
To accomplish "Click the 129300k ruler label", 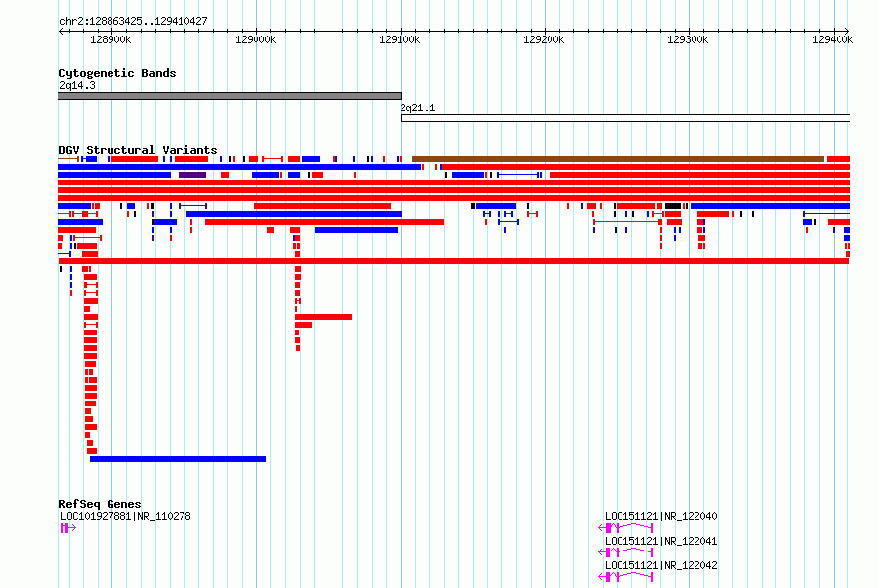I will click(688, 39).
